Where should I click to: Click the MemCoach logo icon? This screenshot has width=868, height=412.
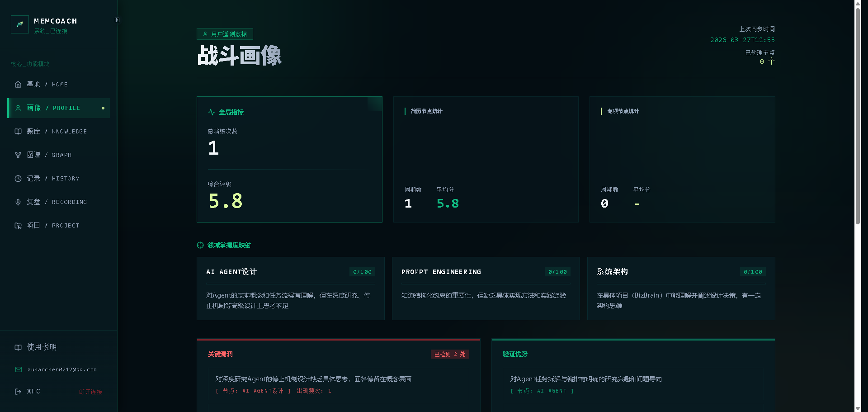coord(20,24)
